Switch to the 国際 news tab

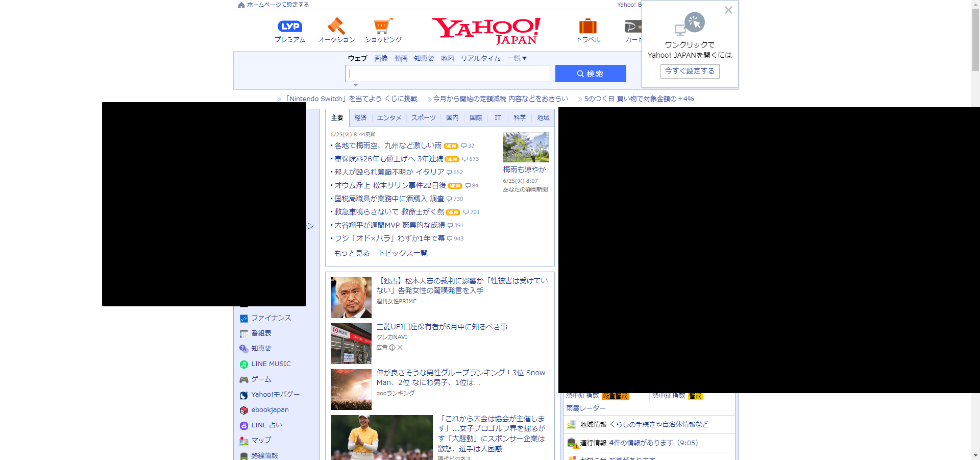pyautogui.click(x=476, y=118)
